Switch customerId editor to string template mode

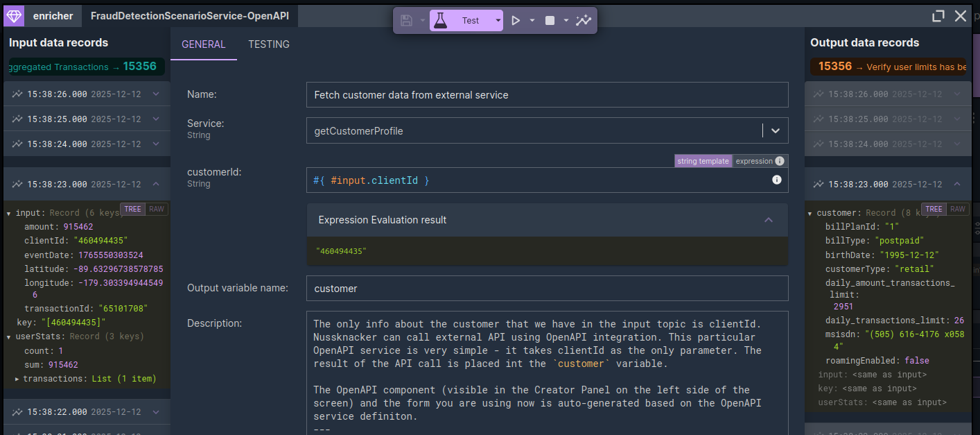[x=703, y=161]
